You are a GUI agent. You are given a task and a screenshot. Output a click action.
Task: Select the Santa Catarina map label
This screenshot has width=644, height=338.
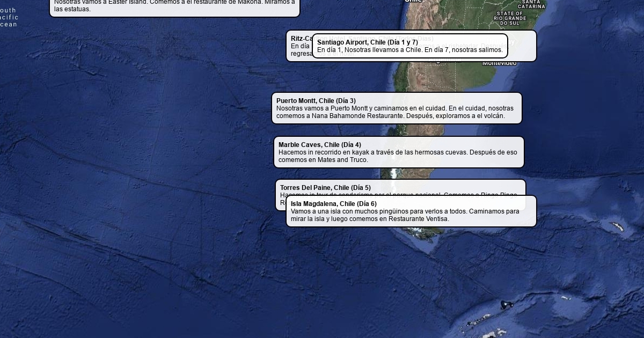pyautogui.click(x=531, y=4)
